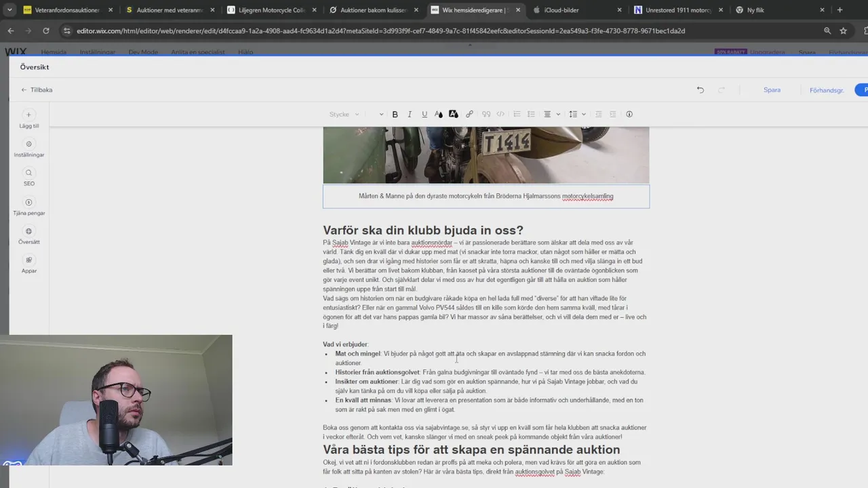Open the font size dropdown chevron
The image size is (868, 488).
[x=381, y=115]
